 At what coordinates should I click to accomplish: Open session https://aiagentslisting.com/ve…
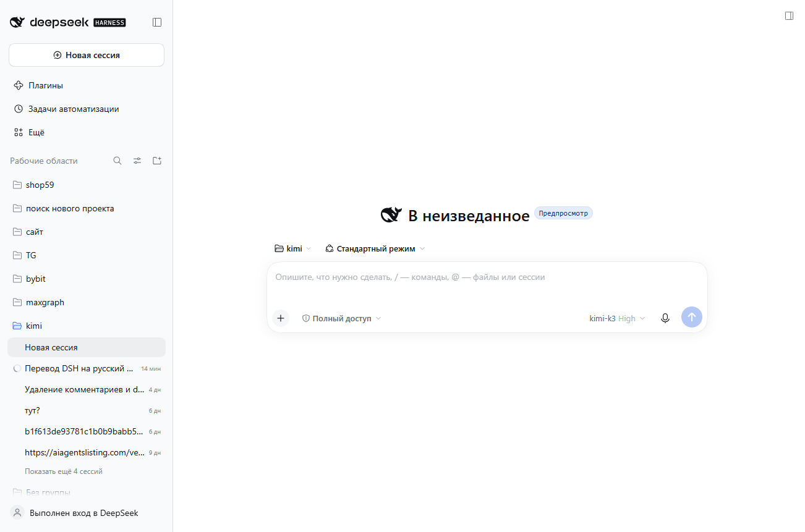pos(87,452)
